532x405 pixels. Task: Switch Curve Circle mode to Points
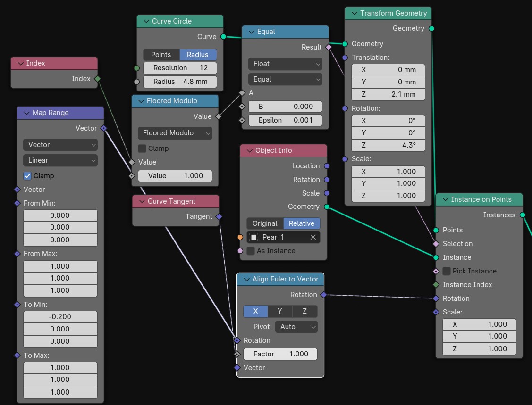coord(161,55)
